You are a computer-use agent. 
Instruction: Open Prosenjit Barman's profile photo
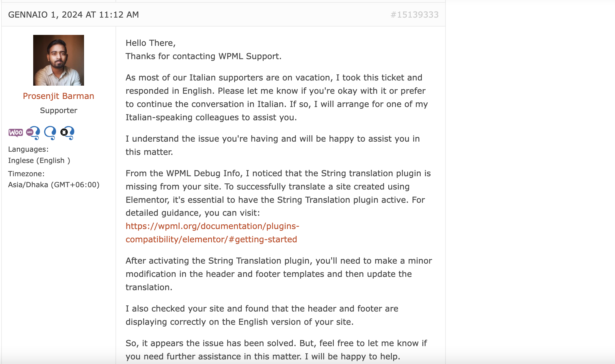pos(59,60)
